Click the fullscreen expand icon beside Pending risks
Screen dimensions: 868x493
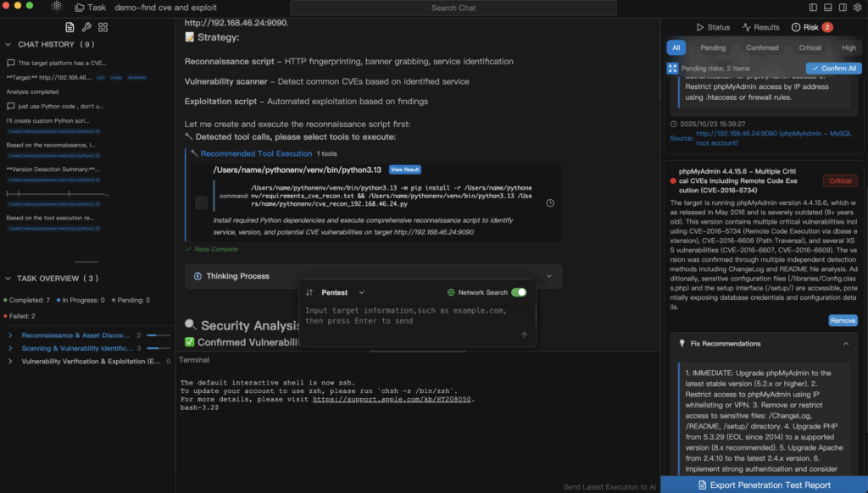click(672, 68)
